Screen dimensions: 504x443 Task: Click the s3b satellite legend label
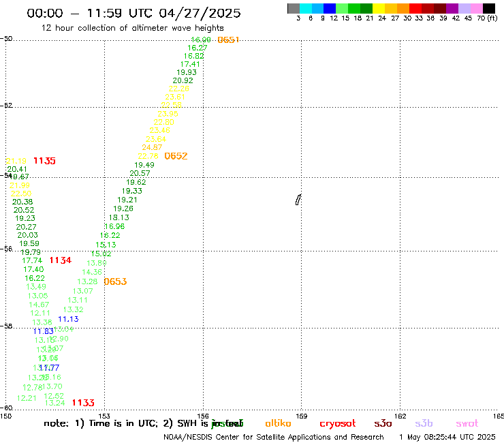424,423
